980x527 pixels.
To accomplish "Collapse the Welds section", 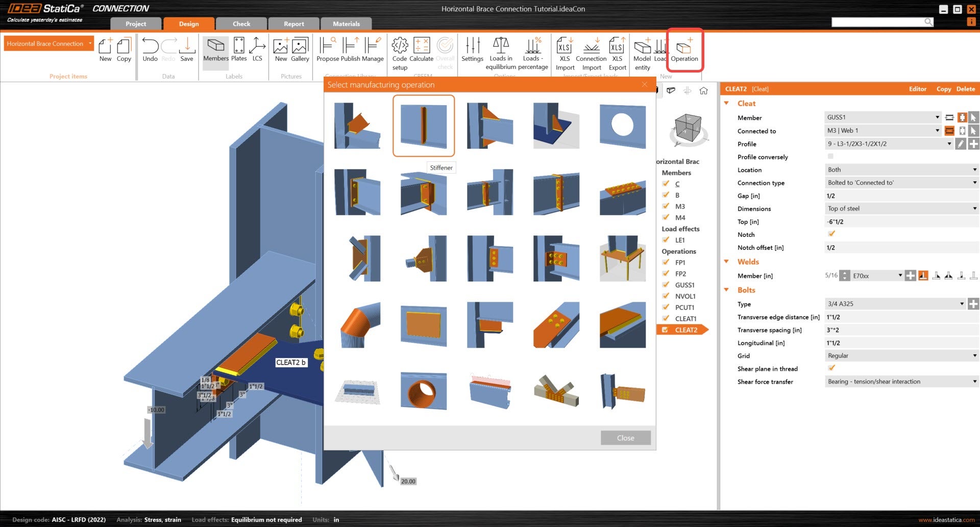I will 726,261.
